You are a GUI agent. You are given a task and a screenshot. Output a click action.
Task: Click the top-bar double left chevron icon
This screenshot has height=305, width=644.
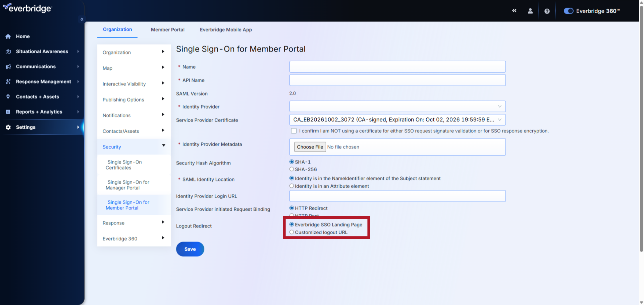point(514,11)
